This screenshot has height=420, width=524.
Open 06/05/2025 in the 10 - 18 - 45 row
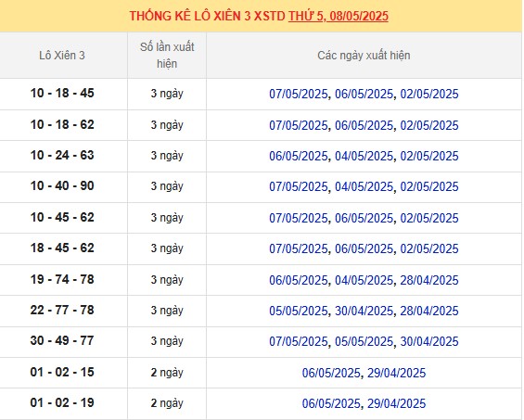(x=364, y=94)
